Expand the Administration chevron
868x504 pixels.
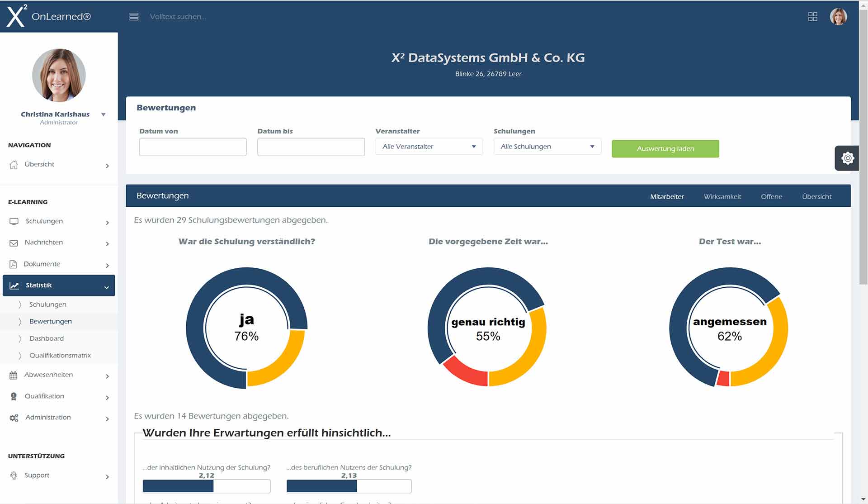pyautogui.click(x=107, y=419)
